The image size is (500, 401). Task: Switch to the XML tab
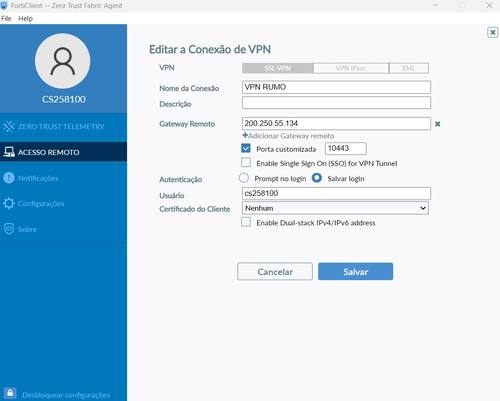coord(409,68)
